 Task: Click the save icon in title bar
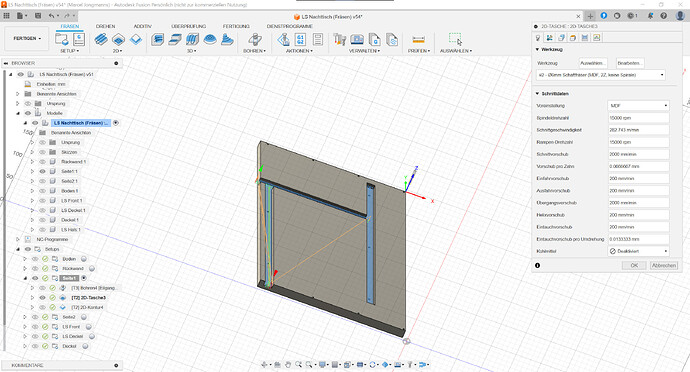point(38,16)
